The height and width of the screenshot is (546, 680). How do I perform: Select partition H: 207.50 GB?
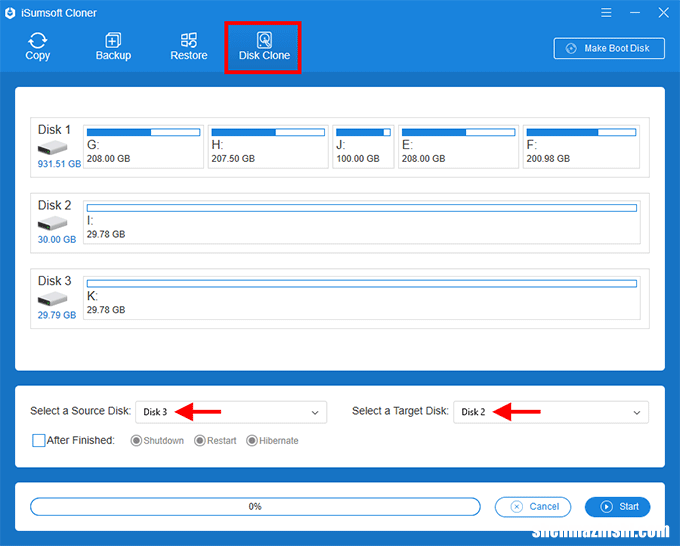(x=268, y=147)
